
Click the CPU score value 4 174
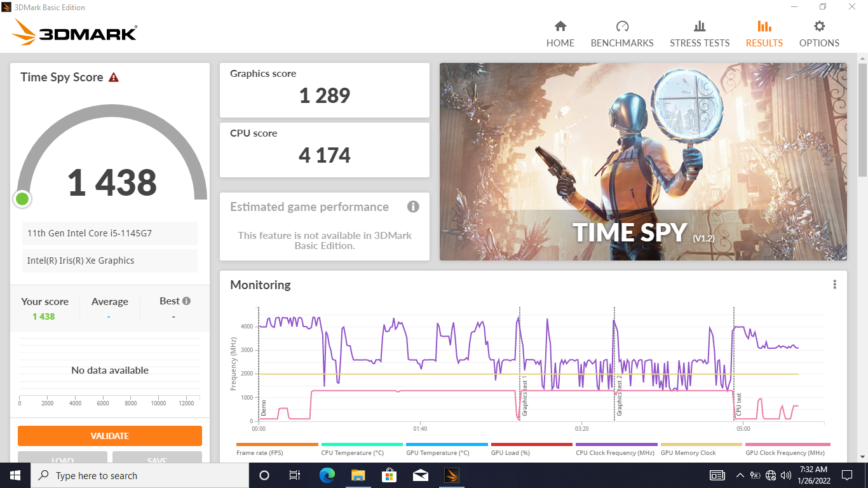[325, 156]
